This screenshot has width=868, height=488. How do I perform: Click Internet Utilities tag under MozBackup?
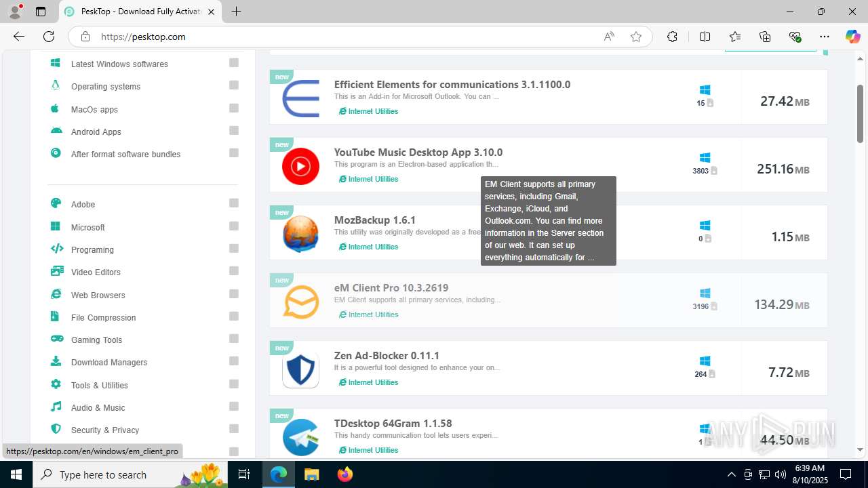click(369, 247)
